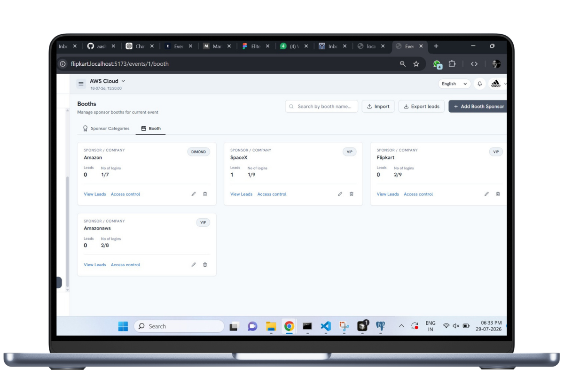Open the pgAdmin elephant taskbar icon

click(x=381, y=326)
